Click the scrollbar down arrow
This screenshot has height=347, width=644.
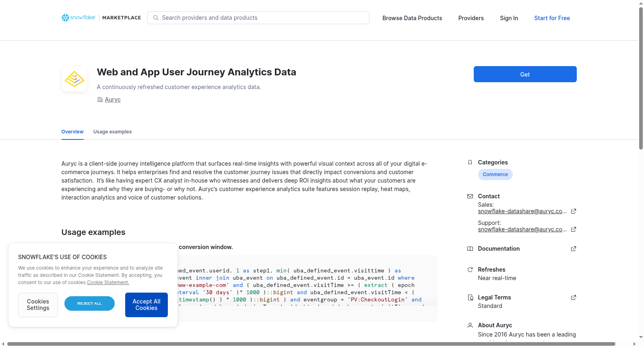pyautogui.click(x=641, y=337)
